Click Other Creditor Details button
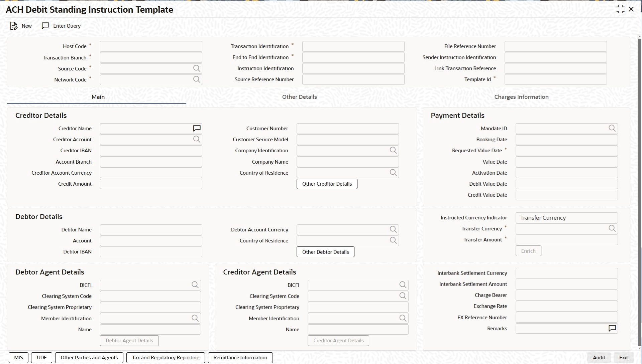 click(x=327, y=184)
